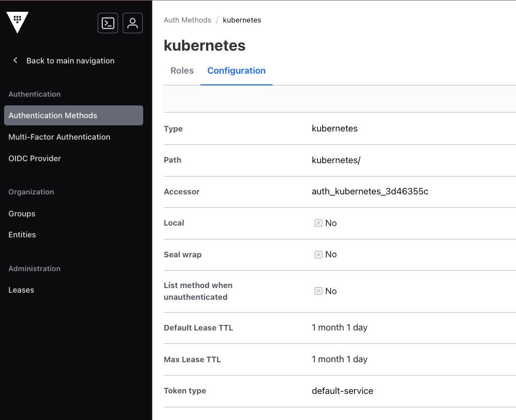Open the Entities page
Image resolution: width=516 pixels, height=420 pixels.
pos(23,235)
